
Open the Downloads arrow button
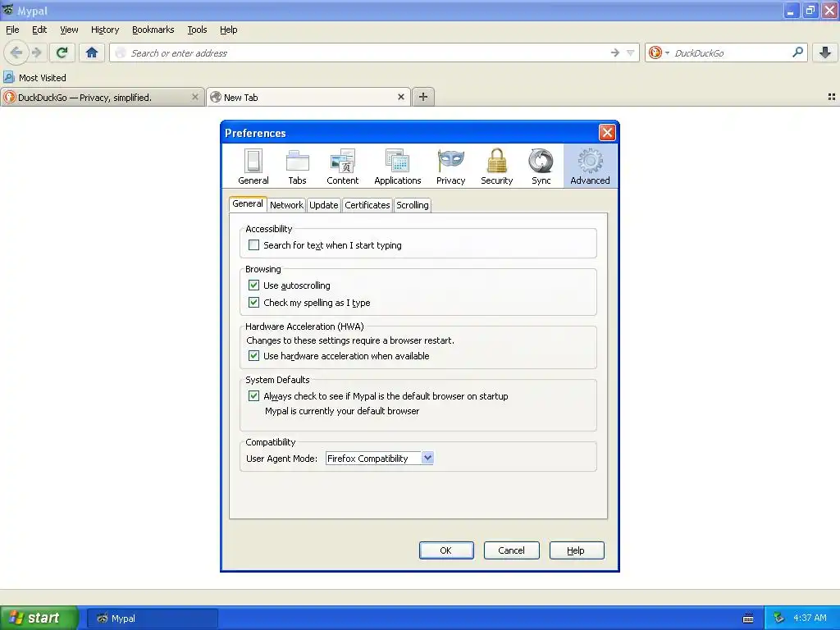tap(824, 52)
